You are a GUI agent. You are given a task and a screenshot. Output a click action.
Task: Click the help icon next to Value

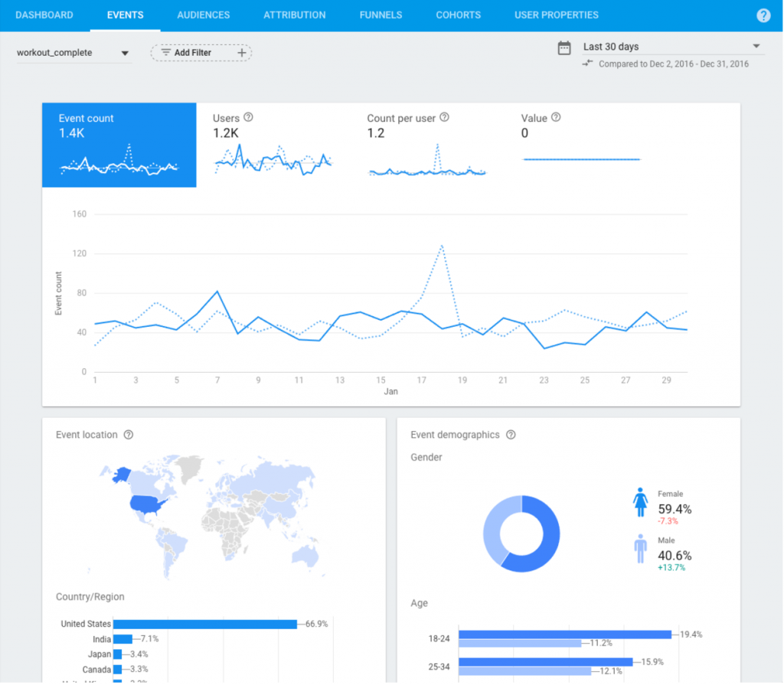(556, 118)
